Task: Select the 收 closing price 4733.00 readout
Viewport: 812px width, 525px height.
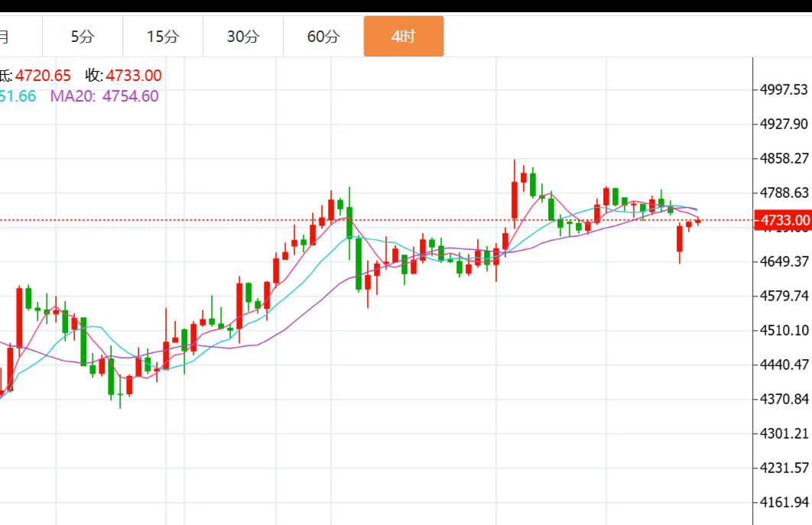Action: pos(123,76)
